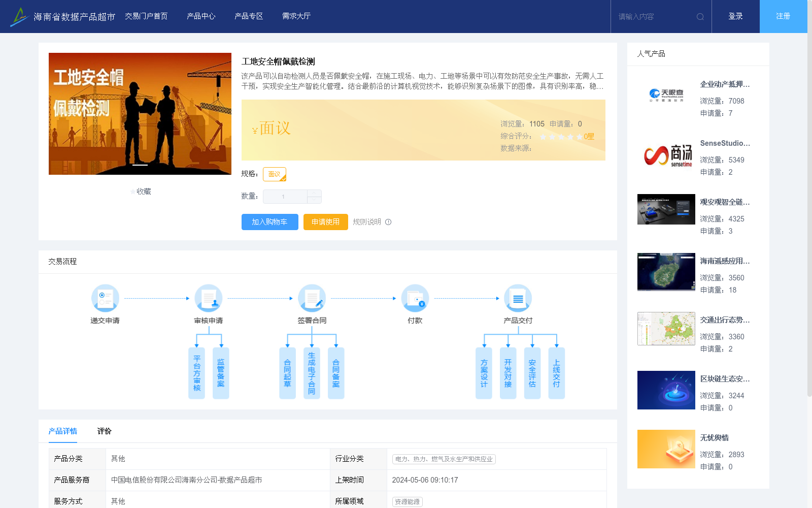Open the 需求大厅 menu item
Image resolution: width=812 pixels, height=508 pixels.
(296, 16)
